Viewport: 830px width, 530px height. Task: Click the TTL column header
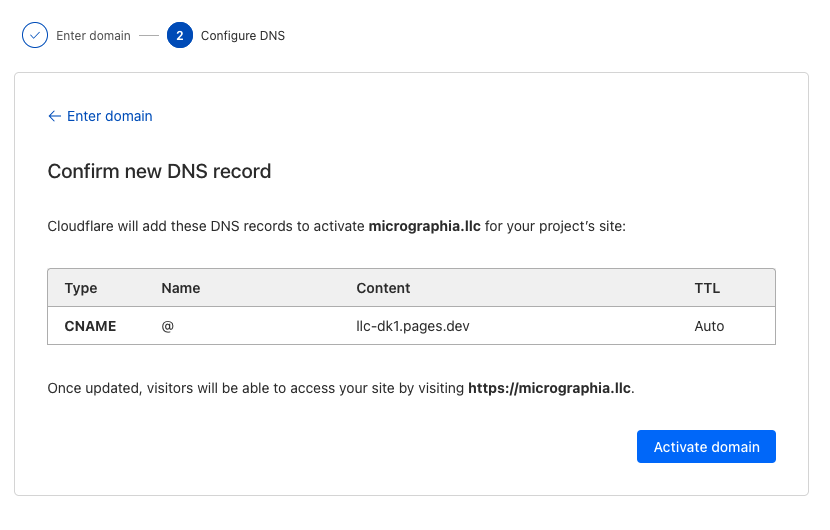[x=707, y=288]
